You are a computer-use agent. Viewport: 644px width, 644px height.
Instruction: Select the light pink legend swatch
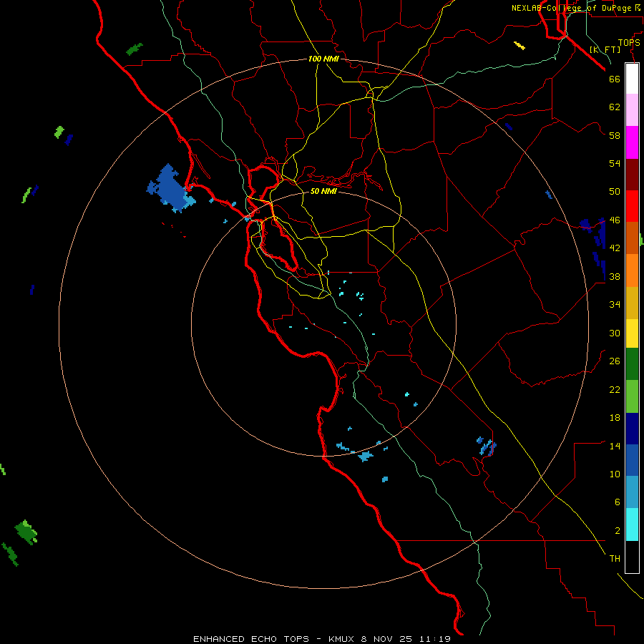tap(632, 110)
